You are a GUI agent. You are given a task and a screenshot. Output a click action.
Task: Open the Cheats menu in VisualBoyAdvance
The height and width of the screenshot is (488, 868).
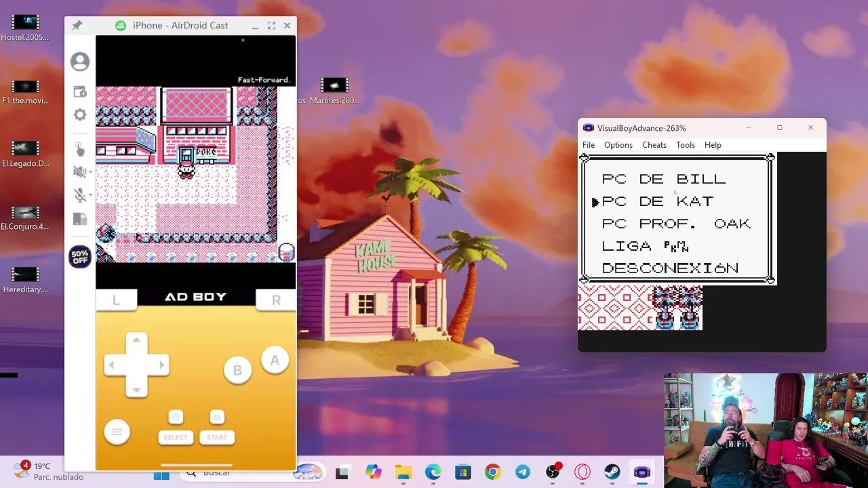(654, 145)
